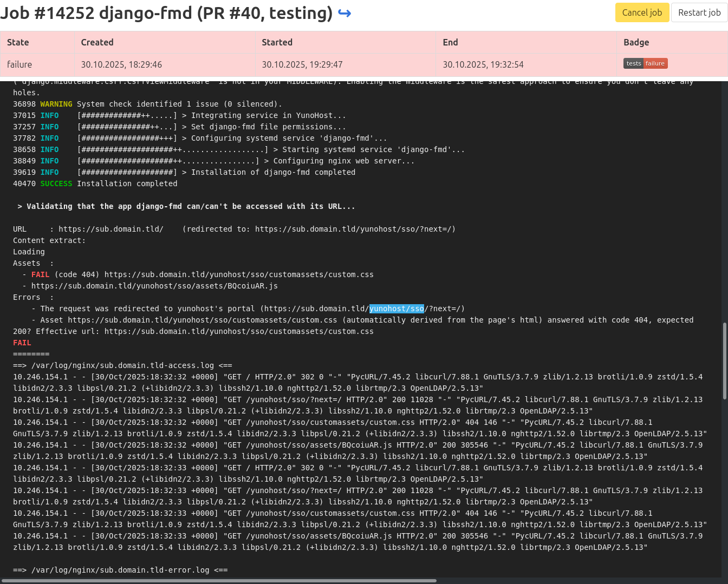Image resolution: width=728 pixels, height=584 pixels.
Task: Click the Started column header
Action: tap(277, 42)
